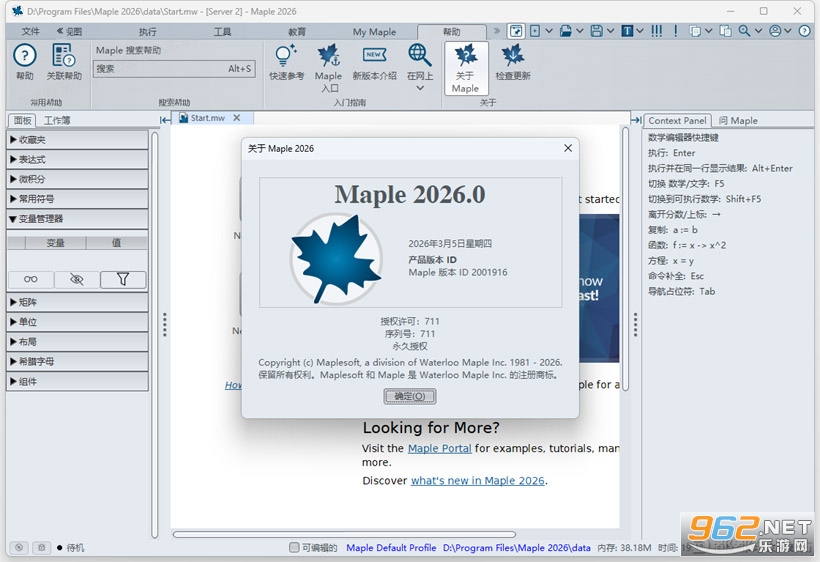Viewport: 820px width, 562px height.
Task: Open the save icon dropdown arrow
Action: [610, 31]
